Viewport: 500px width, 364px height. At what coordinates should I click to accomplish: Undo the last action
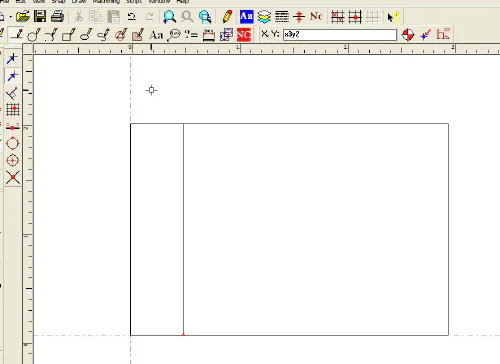[132, 16]
